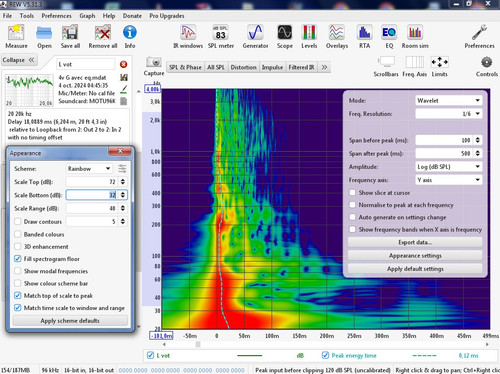Switch to SPL & Phase tab

point(185,67)
